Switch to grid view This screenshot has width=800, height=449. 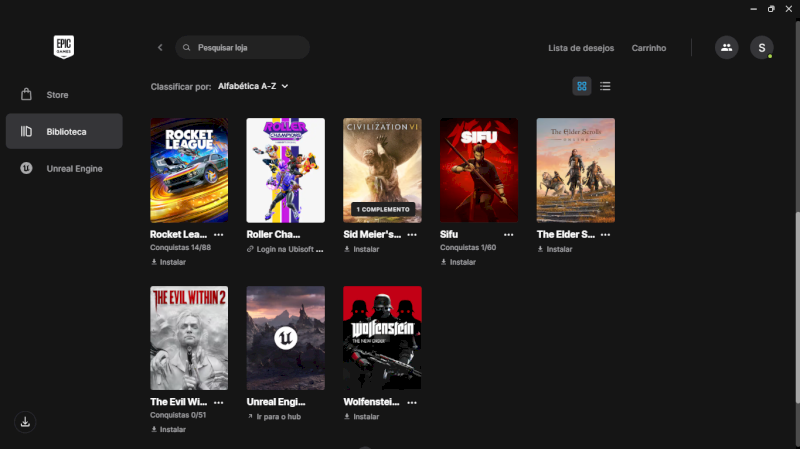pyautogui.click(x=582, y=86)
